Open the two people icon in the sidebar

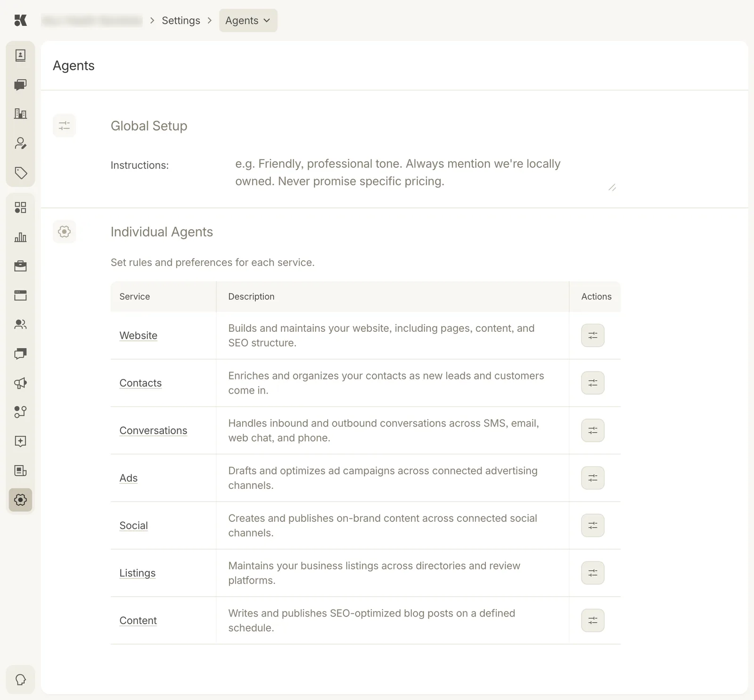20,324
